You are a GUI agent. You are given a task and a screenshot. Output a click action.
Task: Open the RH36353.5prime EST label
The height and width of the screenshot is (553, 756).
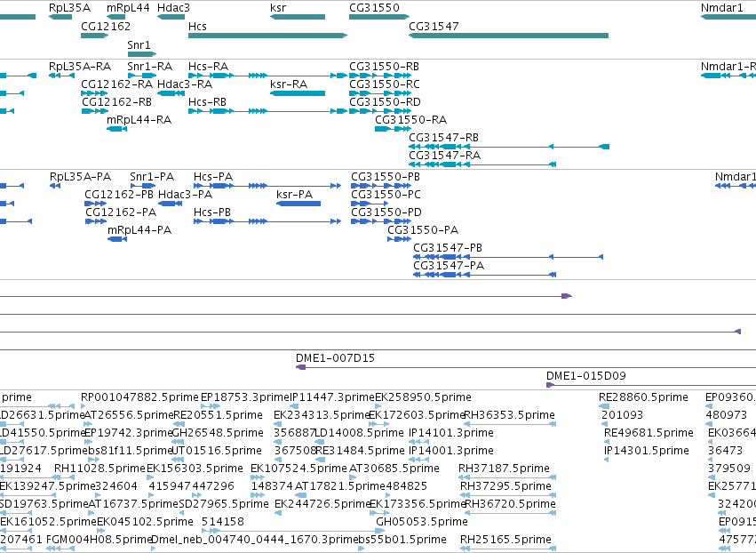coord(509,415)
